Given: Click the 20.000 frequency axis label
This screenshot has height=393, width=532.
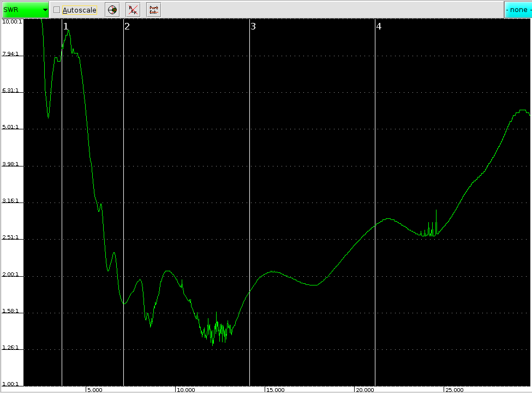Looking at the screenshot, I should click(364, 390).
